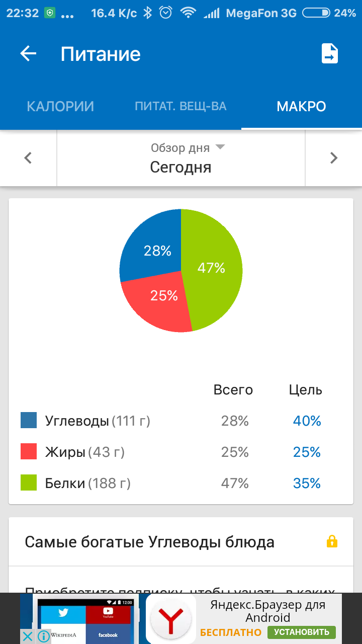
Task: Open the ad info icon
Action: click(x=44, y=636)
